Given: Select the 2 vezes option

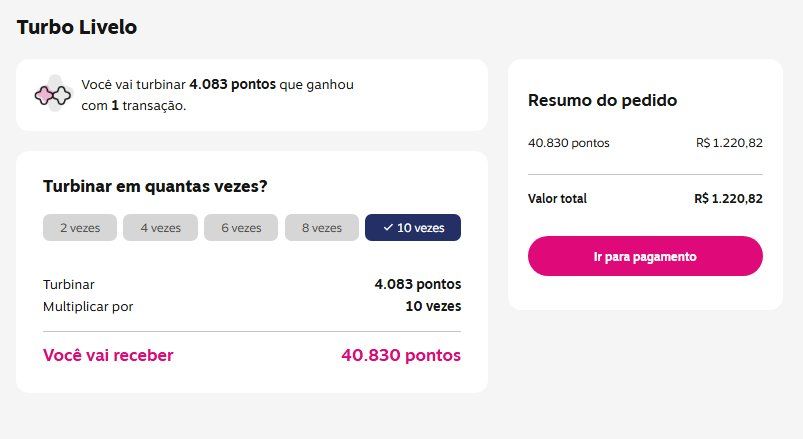Looking at the screenshot, I should [80, 228].
